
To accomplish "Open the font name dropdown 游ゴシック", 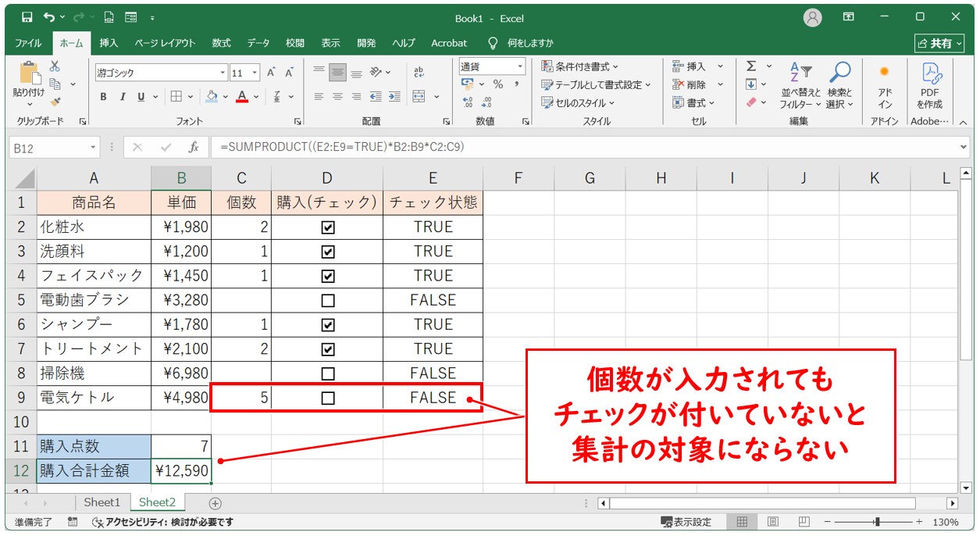I will [x=223, y=73].
